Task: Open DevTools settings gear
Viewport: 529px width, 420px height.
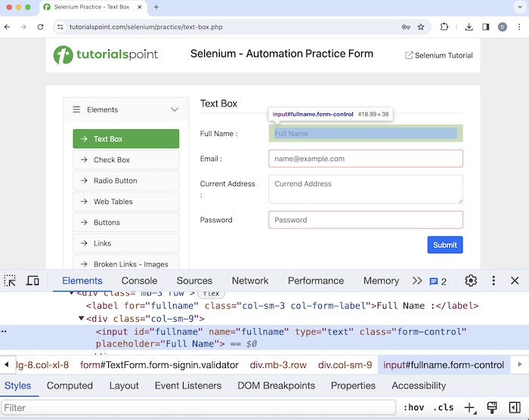Action: [471, 280]
